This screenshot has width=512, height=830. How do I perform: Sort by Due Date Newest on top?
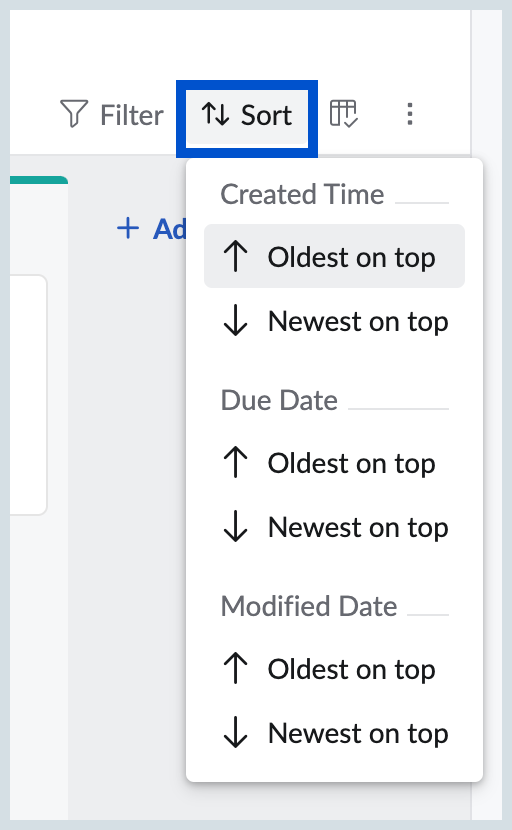334,527
